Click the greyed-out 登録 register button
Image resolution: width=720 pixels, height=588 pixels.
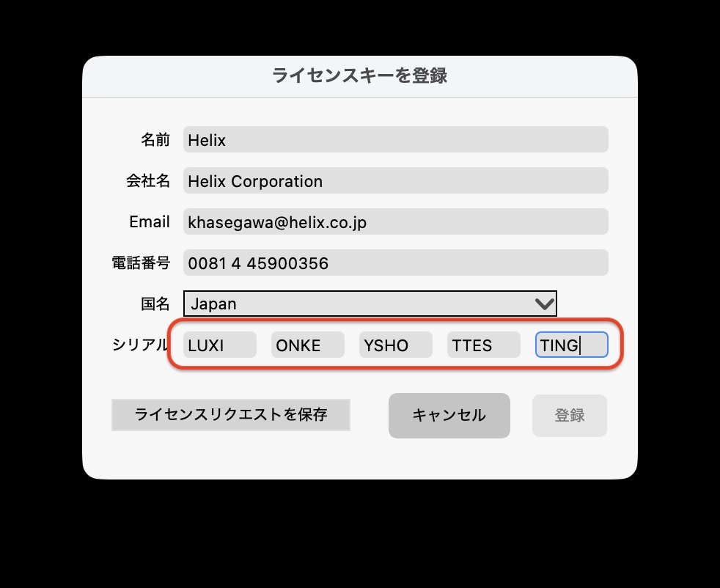click(570, 416)
